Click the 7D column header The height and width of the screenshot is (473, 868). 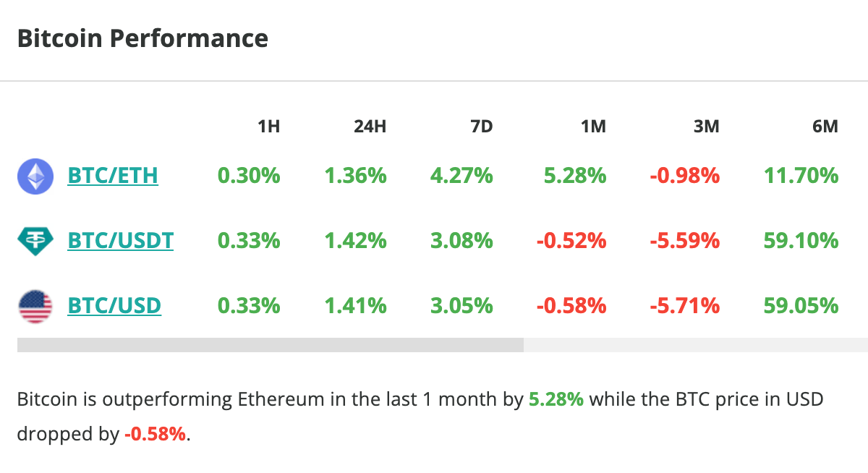click(481, 127)
